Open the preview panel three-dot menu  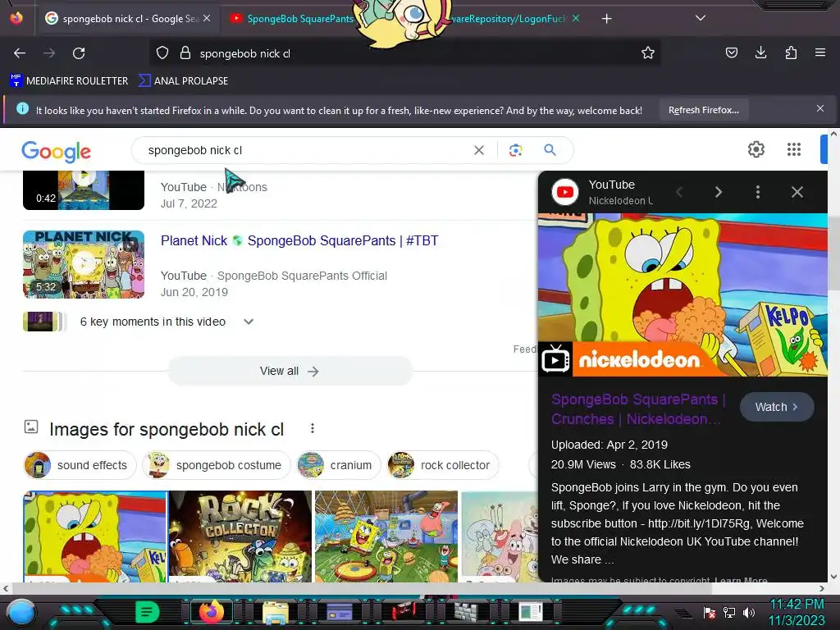pyautogui.click(x=757, y=192)
